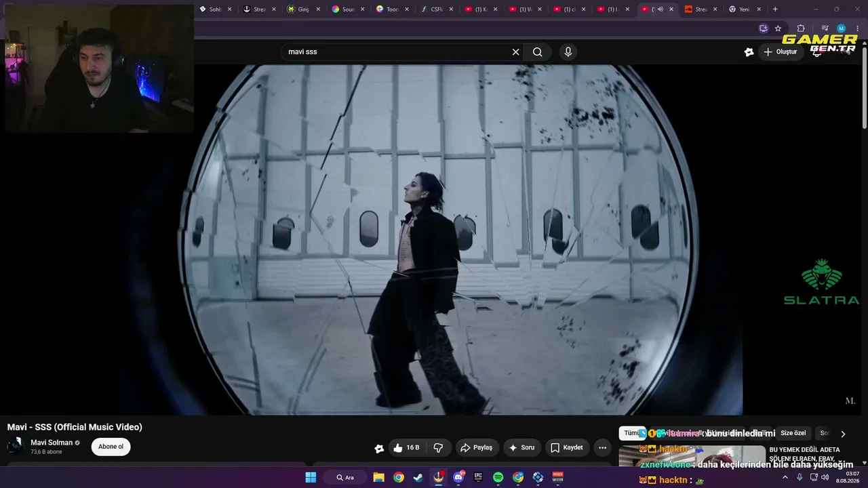
Task: Open Chrome media controls icon
Action: pyautogui.click(x=825, y=28)
